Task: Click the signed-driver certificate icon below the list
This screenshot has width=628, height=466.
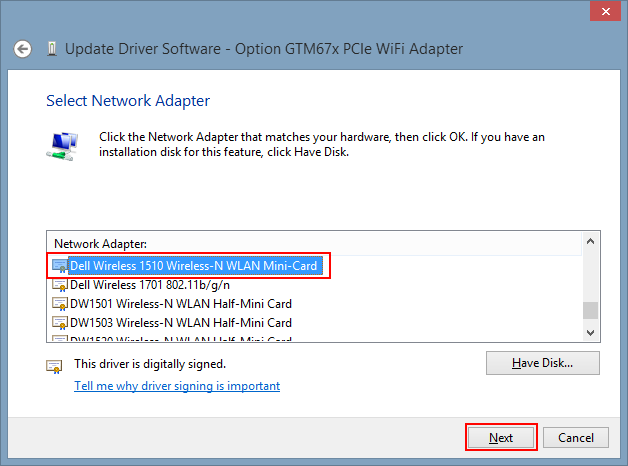Action: pyautogui.click(x=54, y=366)
